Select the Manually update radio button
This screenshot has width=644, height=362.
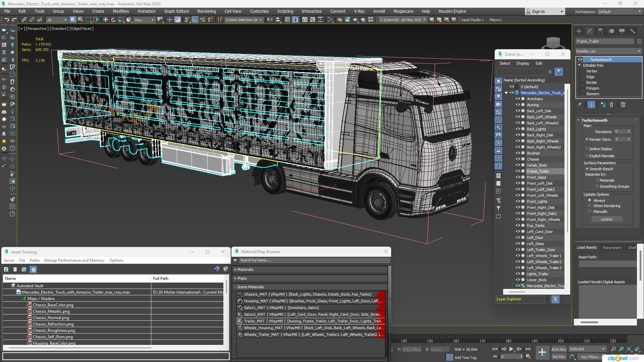point(590,212)
